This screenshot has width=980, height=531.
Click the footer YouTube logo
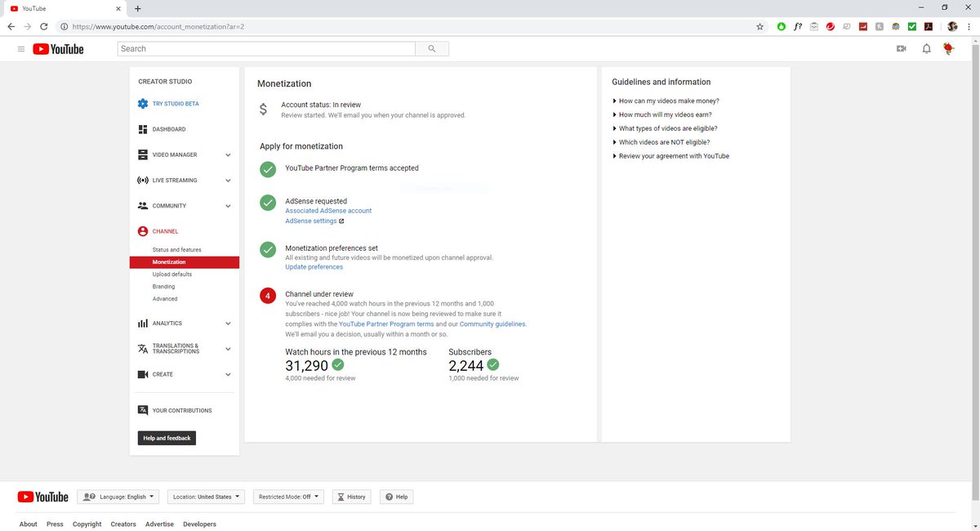[43, 497]
